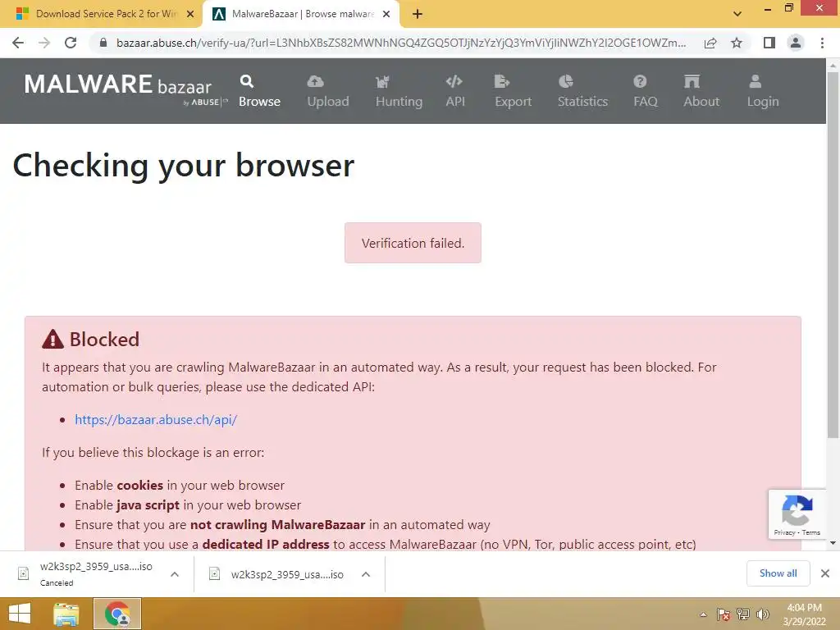Share this page via the share icon
Image resolution: width=840 pixels, height=630 pixels.
pos(710,43)
